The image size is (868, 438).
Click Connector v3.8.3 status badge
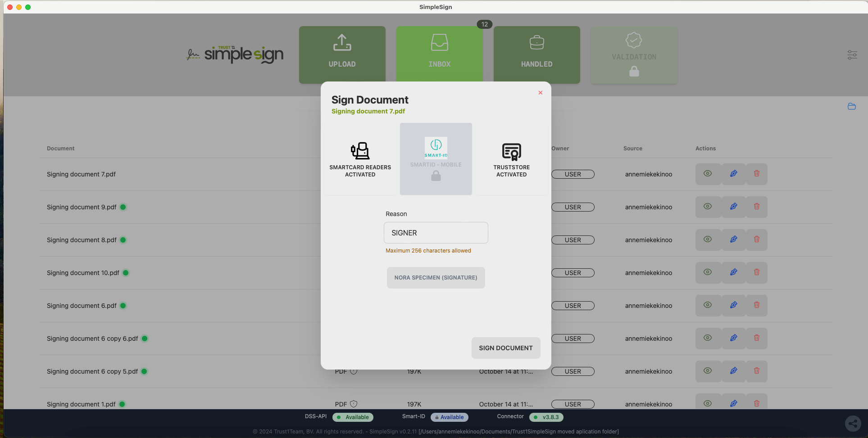(546, 417)
